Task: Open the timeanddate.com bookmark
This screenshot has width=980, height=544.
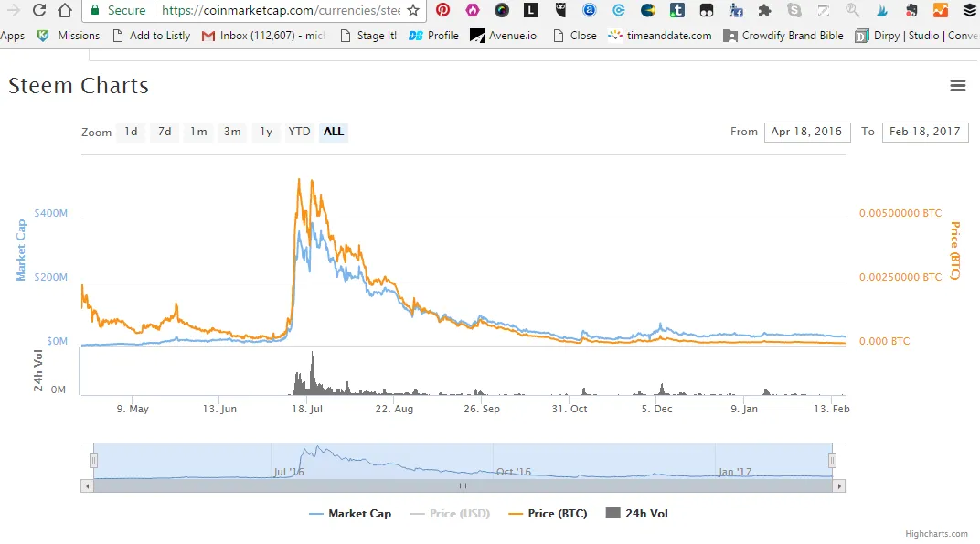Action: [x=660, y=36]
